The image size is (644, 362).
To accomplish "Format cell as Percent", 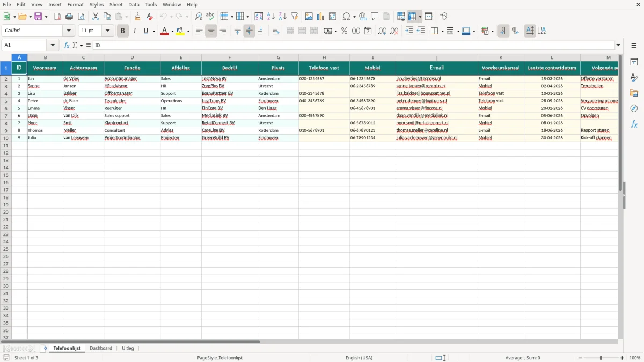I will pyautogui.click(x=345, y=31).
